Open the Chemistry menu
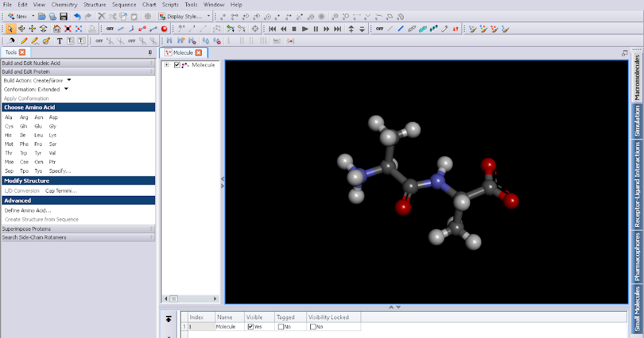Viewport: 644px width, 338px height. click(x=64, y=4)
